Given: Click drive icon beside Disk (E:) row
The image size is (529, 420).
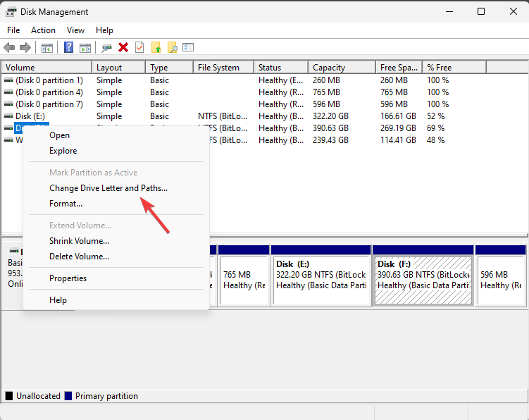Looking at the screenshot, I should point(8,116).
